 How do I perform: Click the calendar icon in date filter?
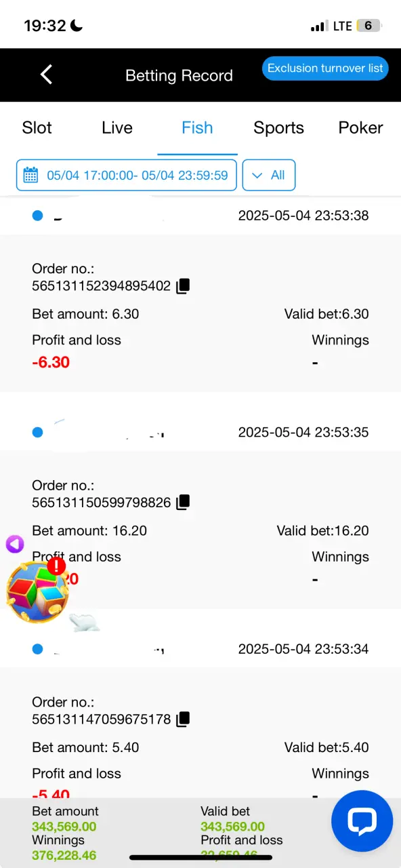(31, 176)
